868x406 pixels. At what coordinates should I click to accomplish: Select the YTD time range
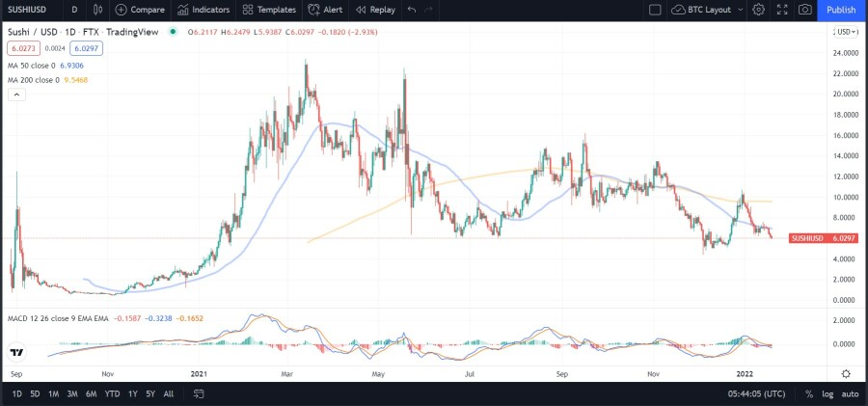click(113, 393)
